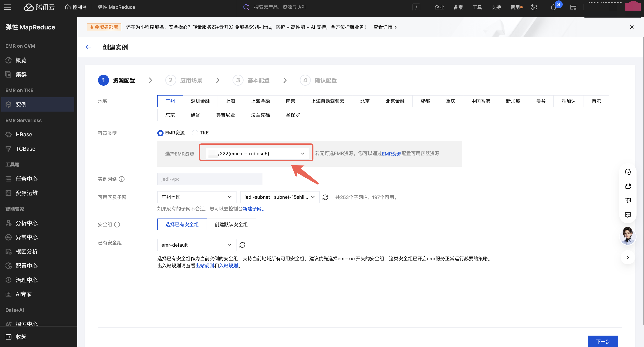
Task: Select the 选择已有安全组 tab
Action: 182,224
